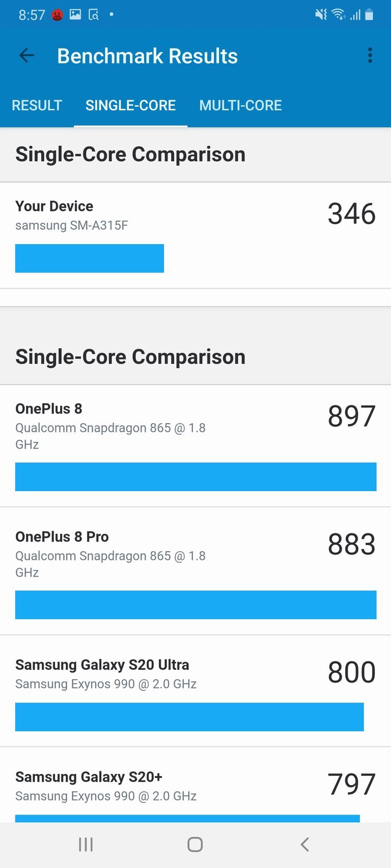
Task: Tap the 897 score for OnePlus 8
Action: coord(351,416)
